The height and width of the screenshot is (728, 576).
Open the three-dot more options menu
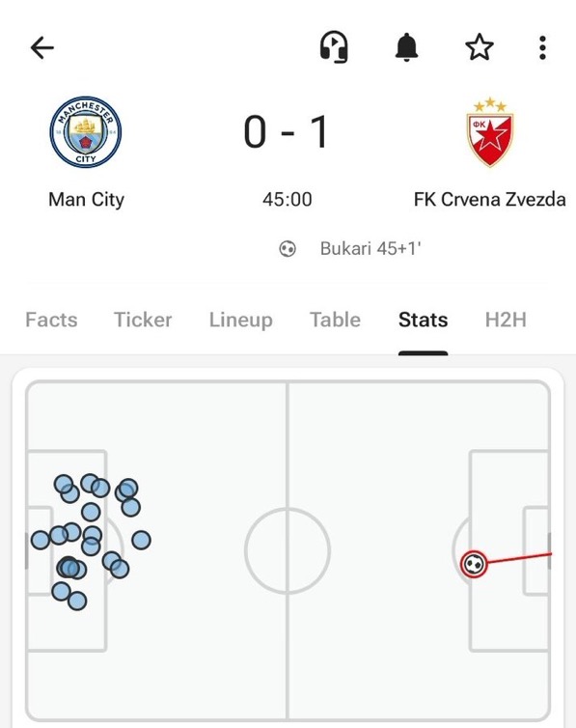(542, 47)
